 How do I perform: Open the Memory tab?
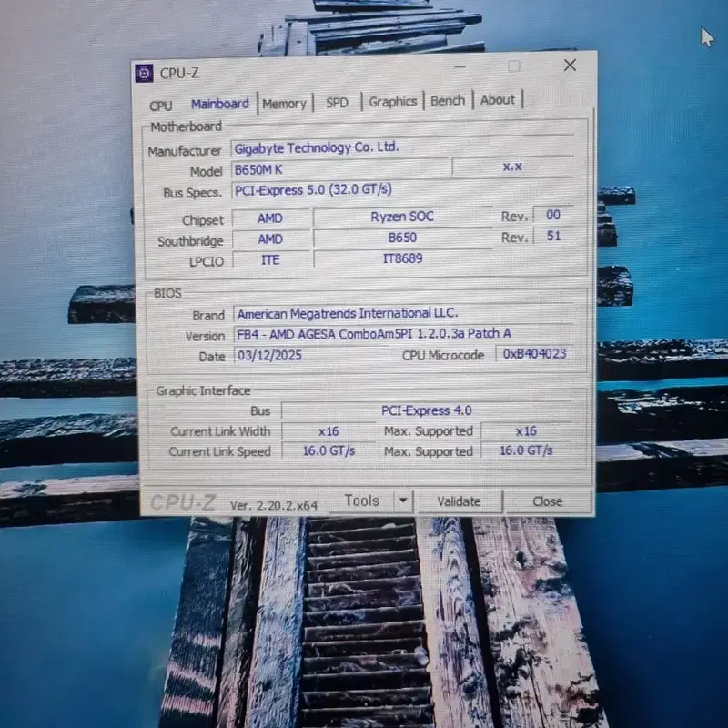coord(284,103)
